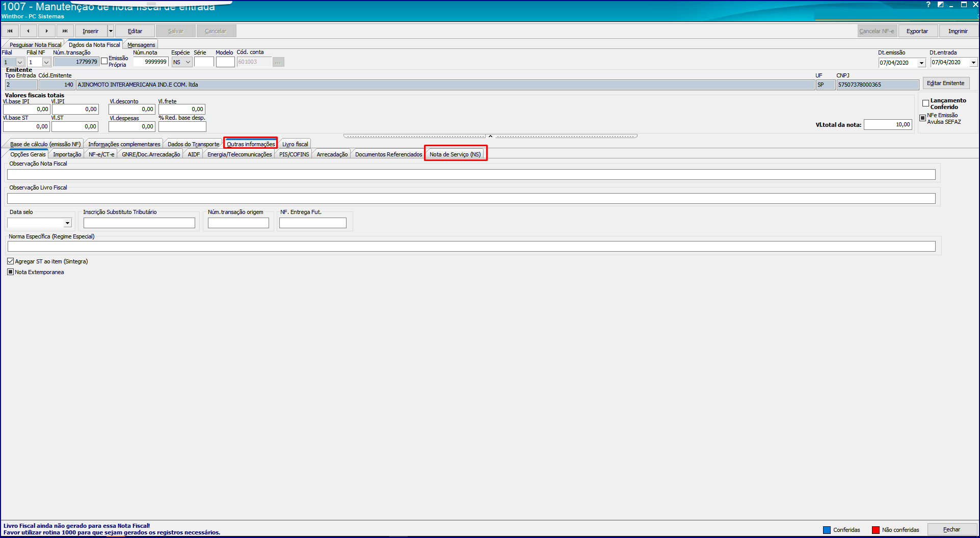Open the Espécie NS dropdown

(x=188, y=62)
